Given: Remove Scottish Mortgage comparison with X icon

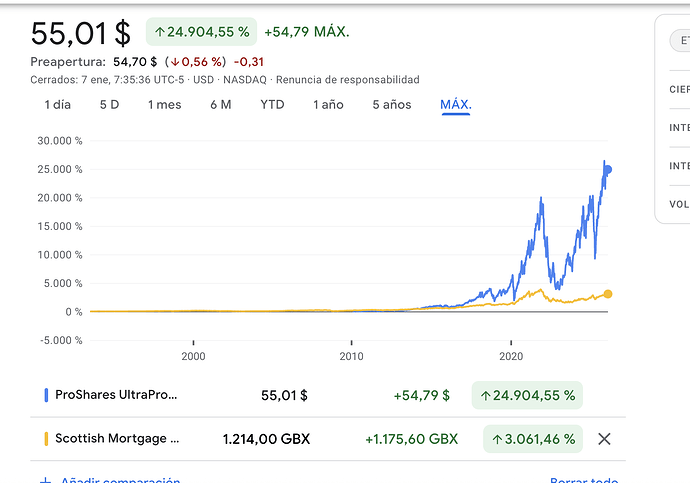Looking at the screenshot, I should point(603,438).
